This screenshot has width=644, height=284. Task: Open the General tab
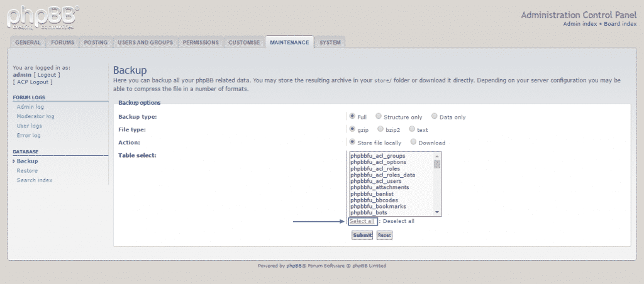point(28,43)
